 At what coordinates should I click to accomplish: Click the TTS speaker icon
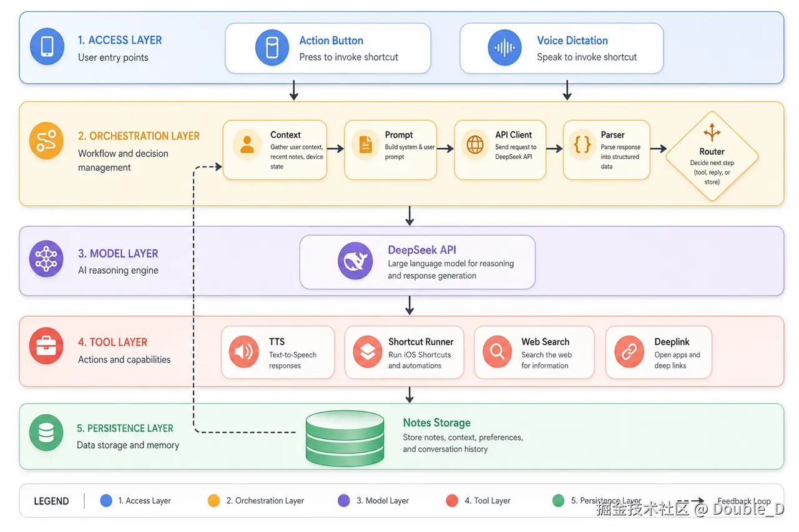coord(243,352)
